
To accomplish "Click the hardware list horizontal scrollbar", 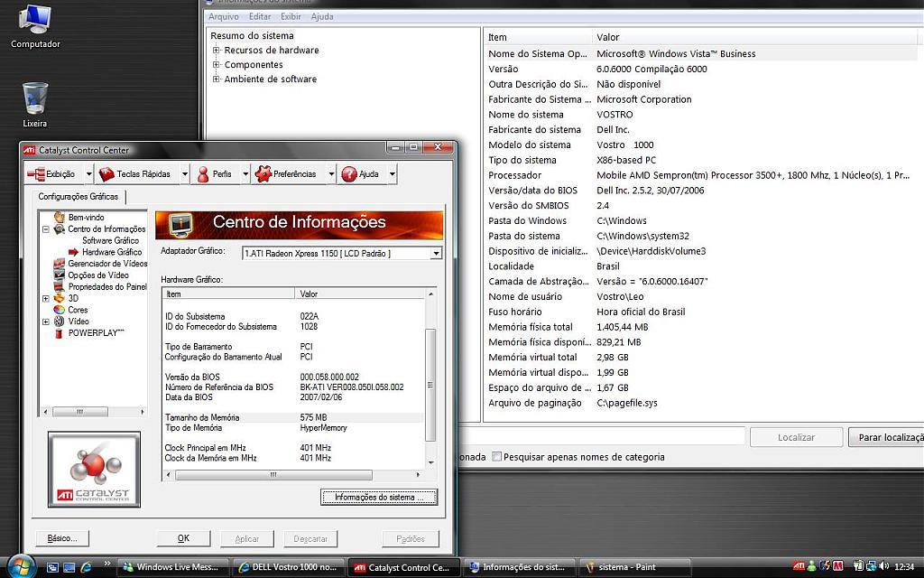I will click(x=273, y=474).
